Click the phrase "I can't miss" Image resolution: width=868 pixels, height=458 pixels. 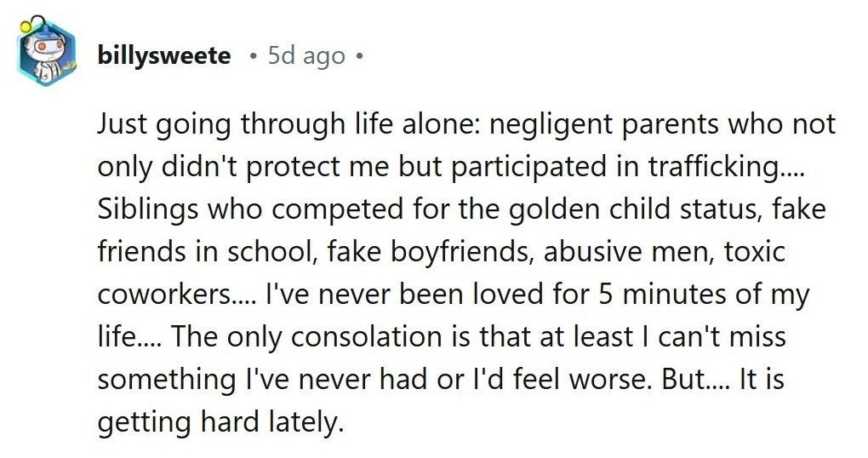point(712,337)
